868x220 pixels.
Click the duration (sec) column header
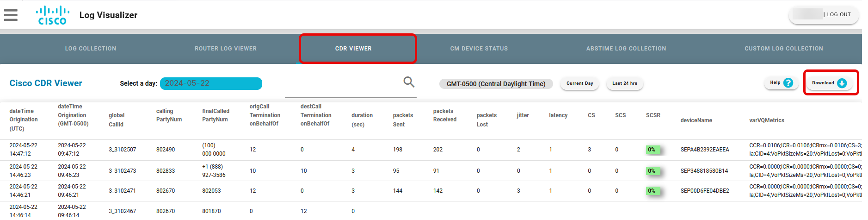362,120
